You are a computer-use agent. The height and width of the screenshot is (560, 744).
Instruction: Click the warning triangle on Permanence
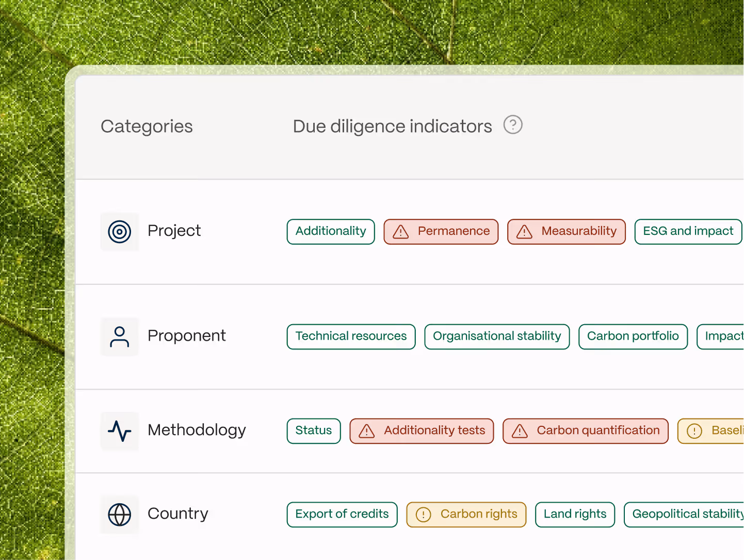click(x=401, y=232)
